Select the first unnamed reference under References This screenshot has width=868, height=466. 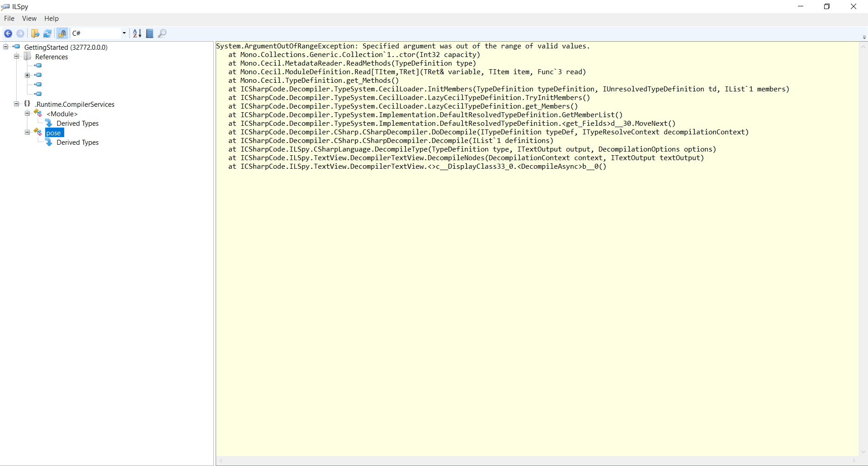(38, 66)
